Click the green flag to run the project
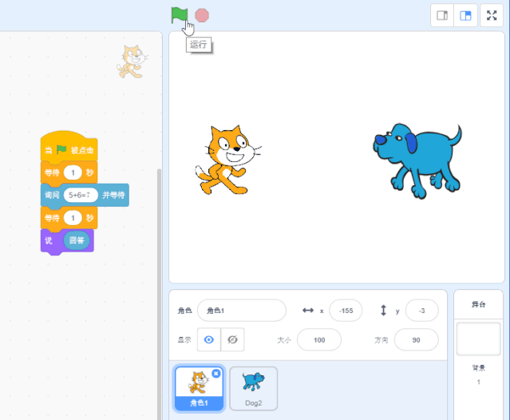The width and height of the screenshot is (510, 420). pyautogui.click(x=179, y=14)
